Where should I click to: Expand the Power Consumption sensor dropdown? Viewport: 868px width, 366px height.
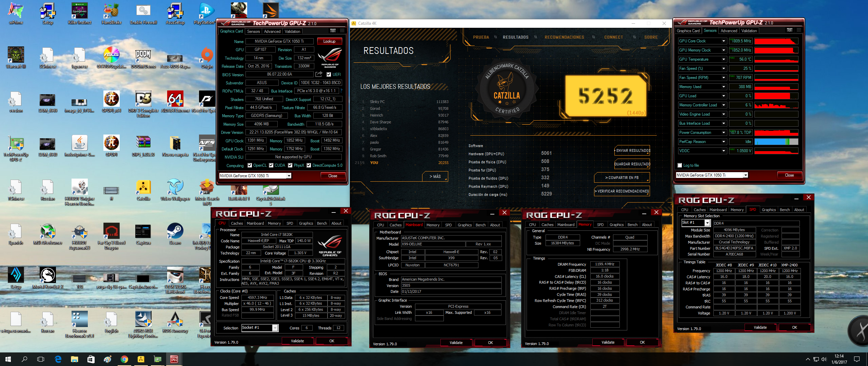(724, 133)
